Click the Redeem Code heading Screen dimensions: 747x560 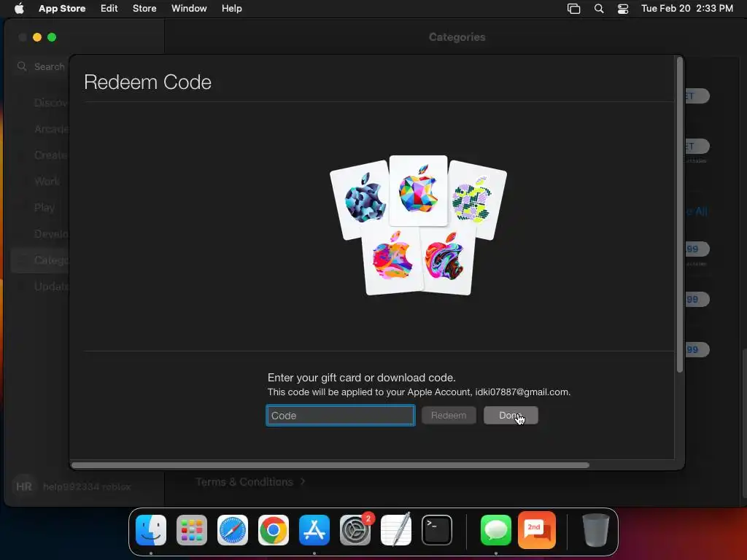point(147,82)
